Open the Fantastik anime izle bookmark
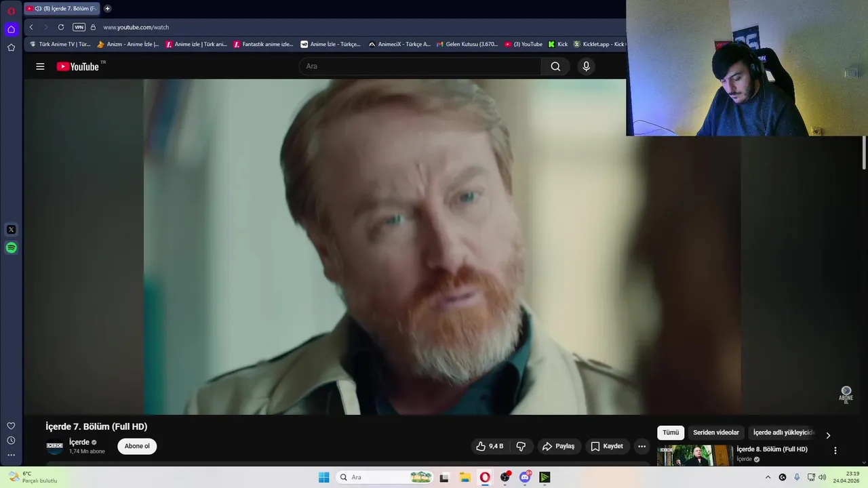Viewport: 868px width, 488px height. tap(263, 44)
